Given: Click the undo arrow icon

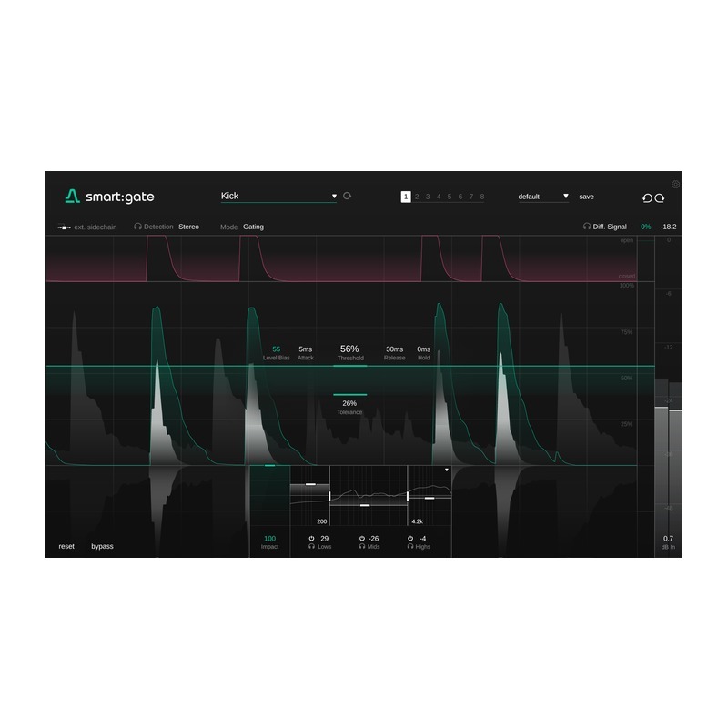Looking at the screenshot, I should click(x=647, y=198).
